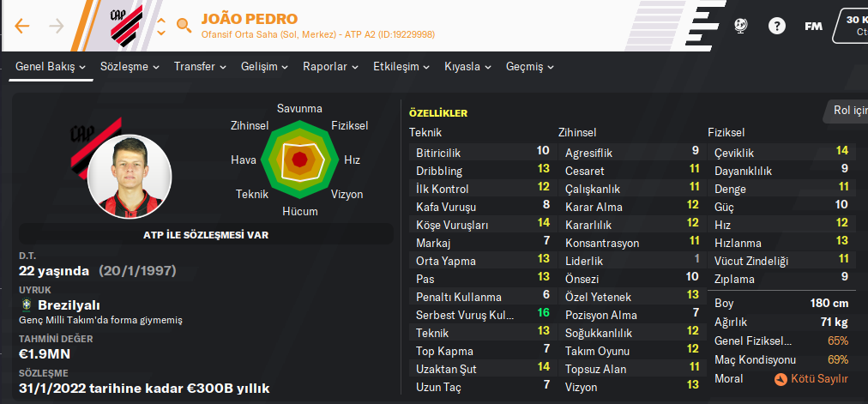The height and width of the screenshot is (404, 868).
Task: Click the Kötü Sayılır morale icon
Action: point(781,378)
